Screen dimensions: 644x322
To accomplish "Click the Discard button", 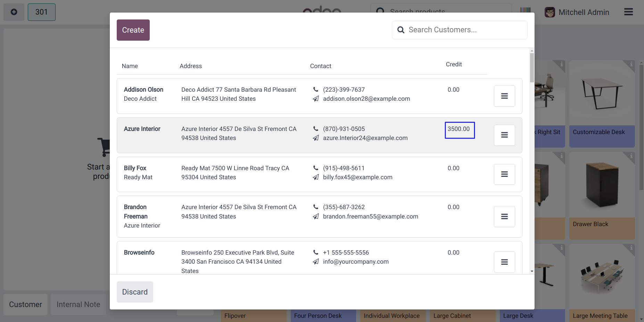I will coord(135,292).
